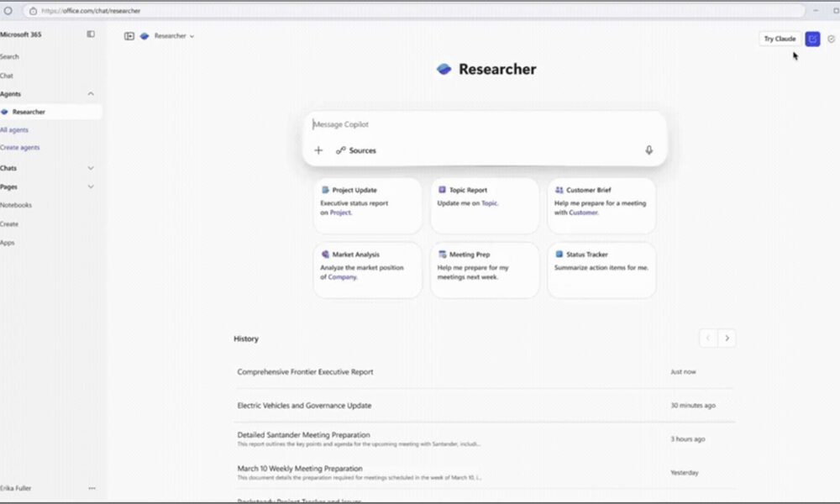Image resolution: width=840 pixels, height=504 pixels.
Task: Select Researcher agent in sidebar
Action: coord(50,112)
